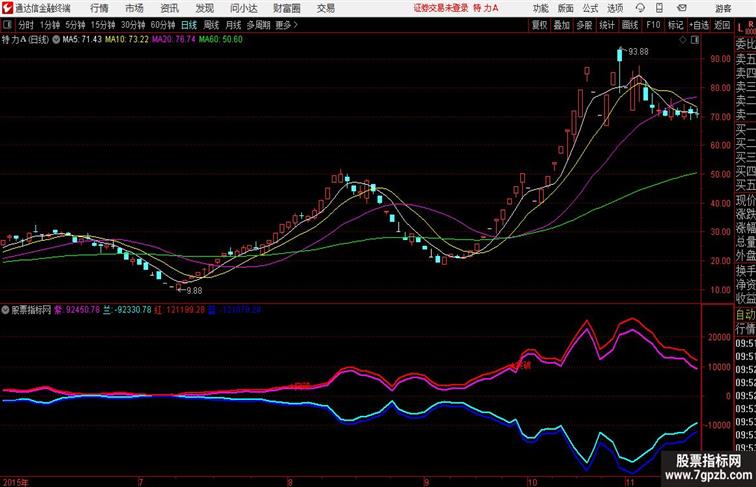Open the 选项 menu
Image resolution: width=756 pixels, height=487 pixels.
pyautogui.click(x=615, y=8)
